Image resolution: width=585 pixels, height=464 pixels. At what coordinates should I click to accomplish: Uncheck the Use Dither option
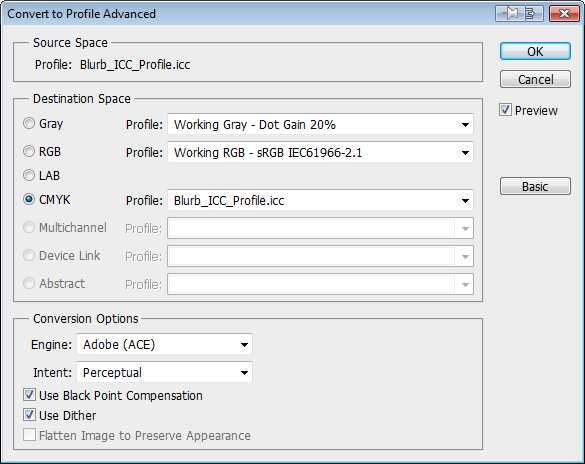(x=29, y=415)
